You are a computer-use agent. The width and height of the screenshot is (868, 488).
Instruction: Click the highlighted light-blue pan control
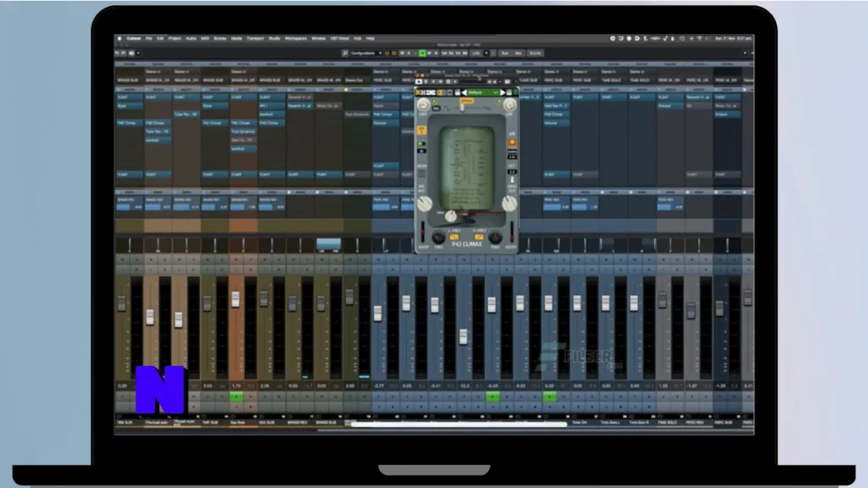pos(328,244)
